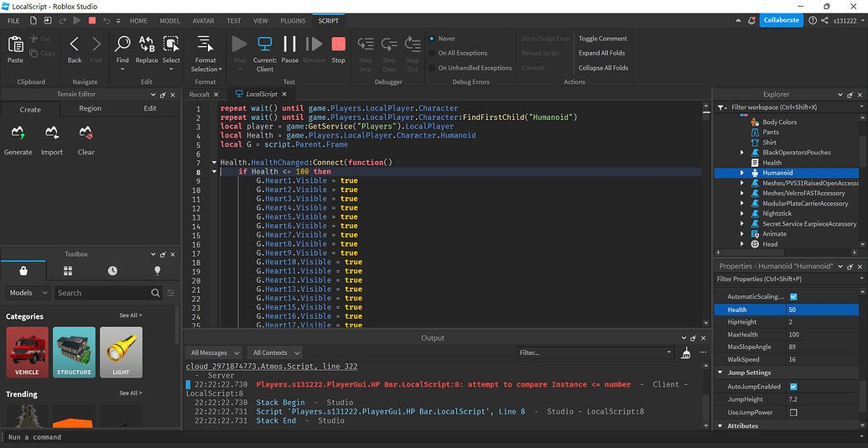Select the VEHICLE category thumbnail
This screenshot has height=448, width=868.
(x=27, y=352)
